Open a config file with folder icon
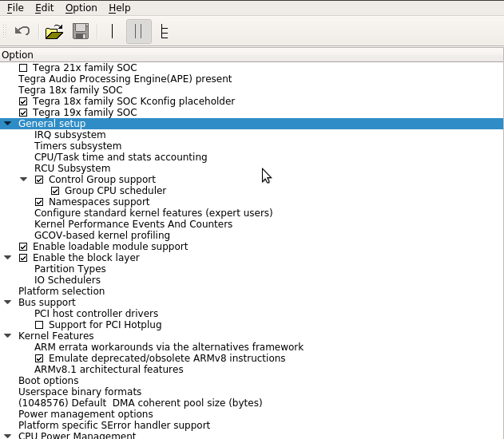Screen dimensions: 504x439 click(54, 31)
